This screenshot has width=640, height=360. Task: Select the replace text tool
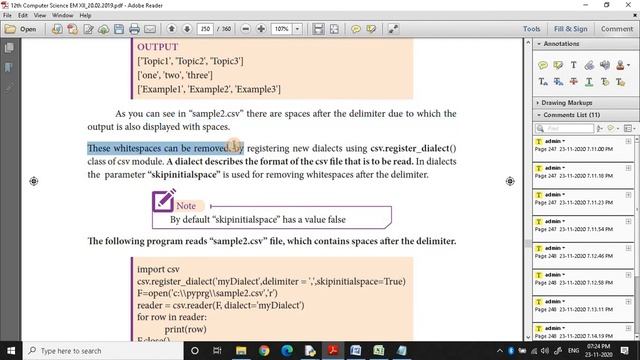click(x=558, y=82)
